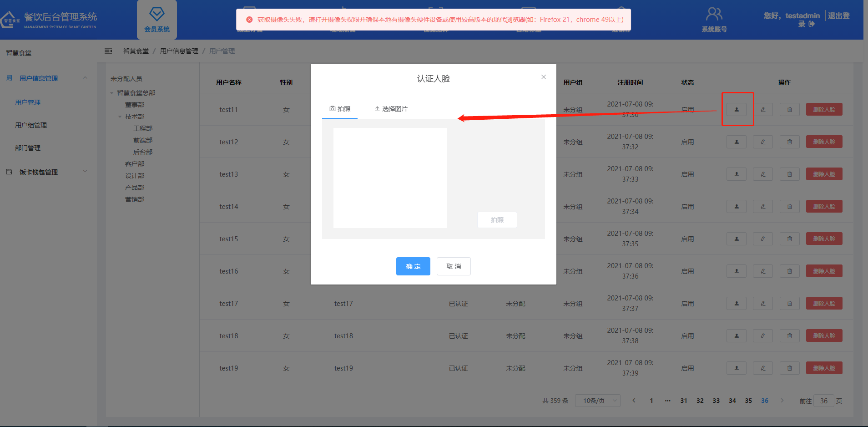Collapse 用户信息管理 sidebar menu

click(x=85, y=78)
